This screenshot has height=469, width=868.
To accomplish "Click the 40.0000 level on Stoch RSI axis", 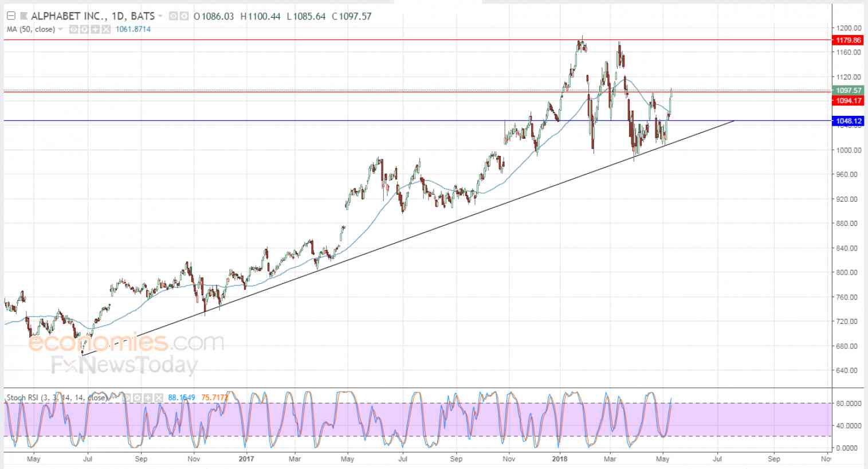I will pos(849,425).
